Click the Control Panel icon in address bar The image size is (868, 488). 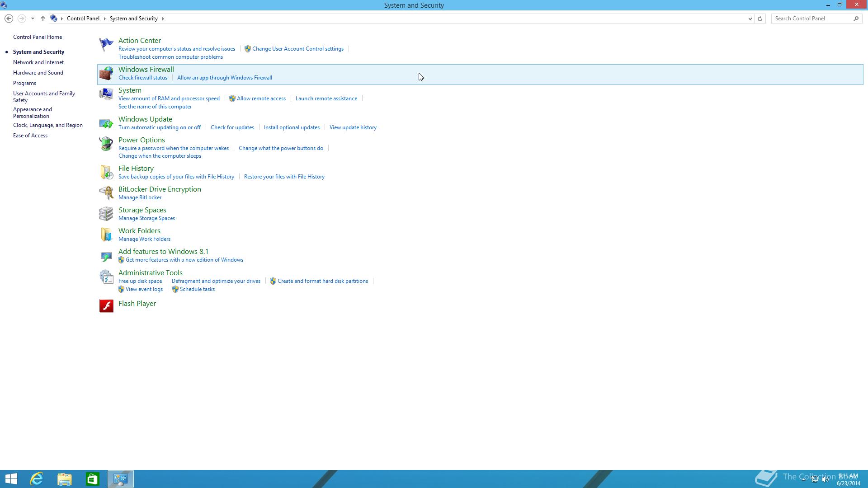(54, 19)
